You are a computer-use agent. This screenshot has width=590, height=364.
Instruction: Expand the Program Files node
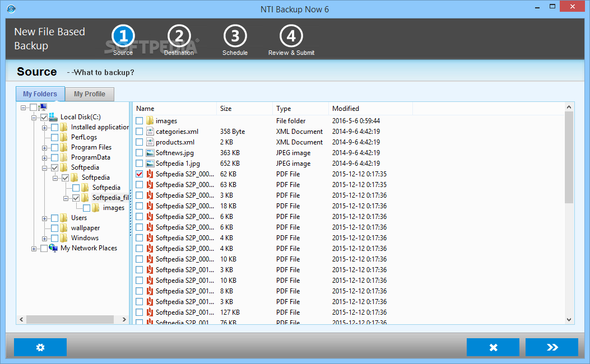pyautogui.click(x=44, y=148)
